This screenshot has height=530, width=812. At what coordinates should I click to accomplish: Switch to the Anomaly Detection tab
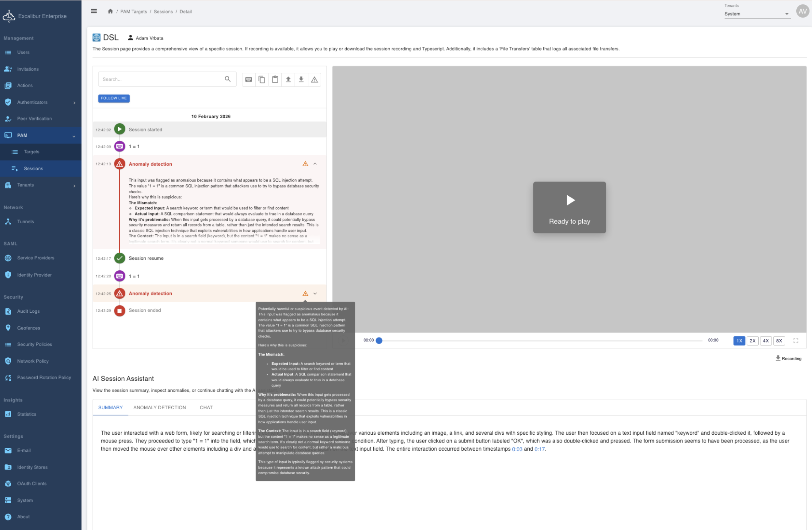pos(160,408)
